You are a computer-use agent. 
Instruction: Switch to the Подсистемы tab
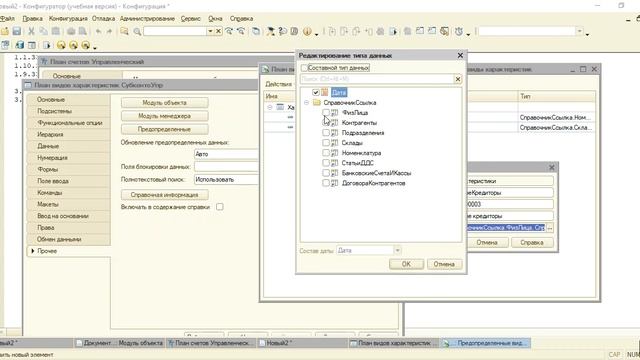(69, 111)
